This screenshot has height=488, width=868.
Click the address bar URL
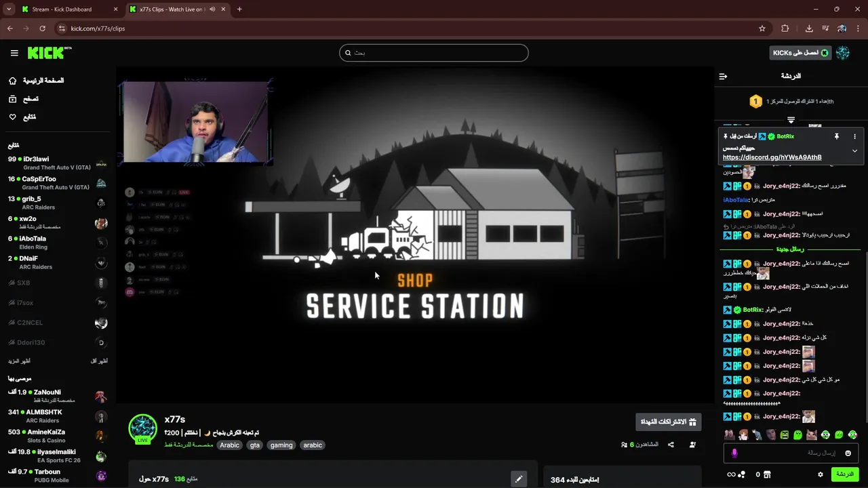(98, 28)
